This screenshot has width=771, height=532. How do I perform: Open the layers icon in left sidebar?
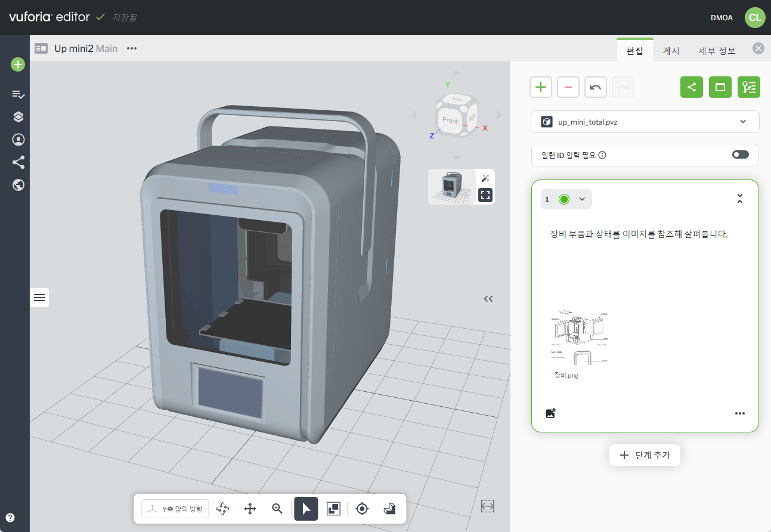[18, 117]
